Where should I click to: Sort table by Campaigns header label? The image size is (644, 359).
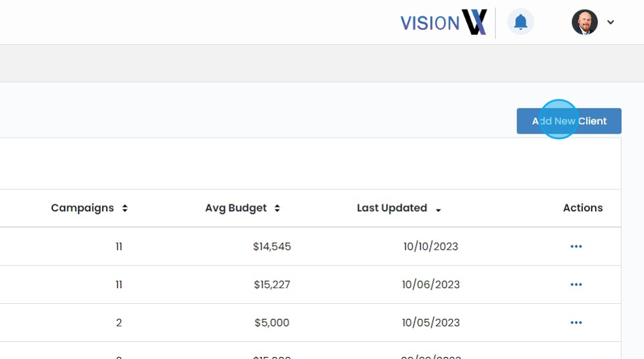pyautogui.click(x=82, y=208)
